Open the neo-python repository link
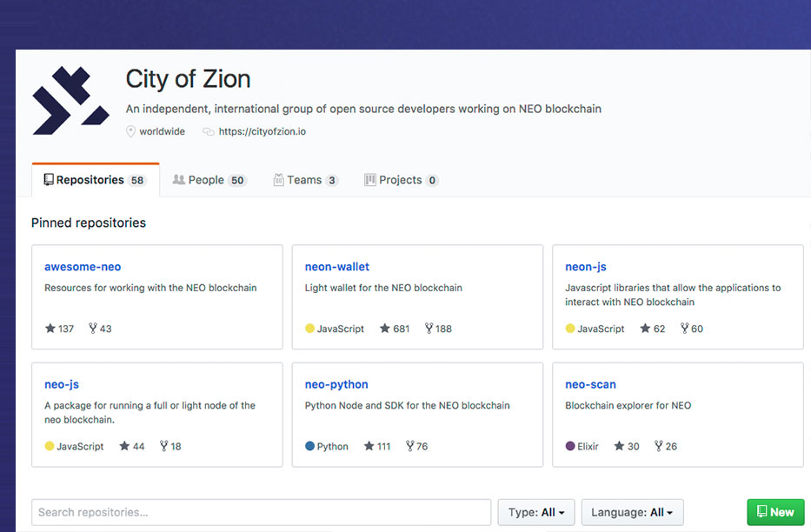811x532 pixels. [336, 384]
